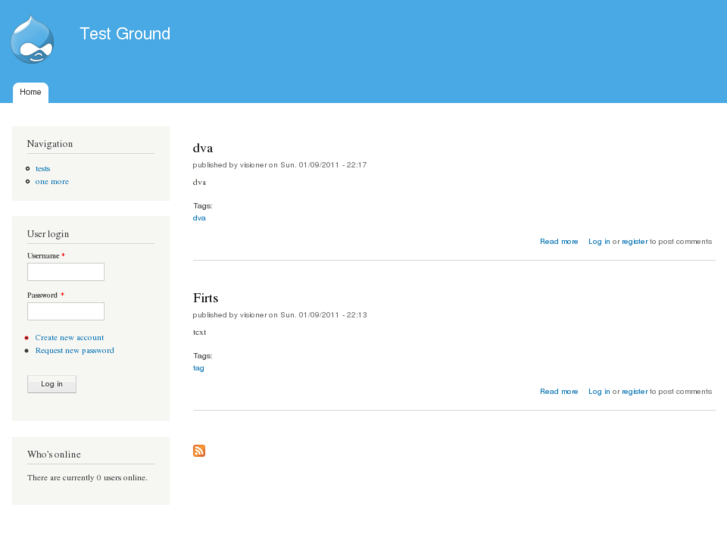Open the 'Firts' post title

(x=205, y=298)
